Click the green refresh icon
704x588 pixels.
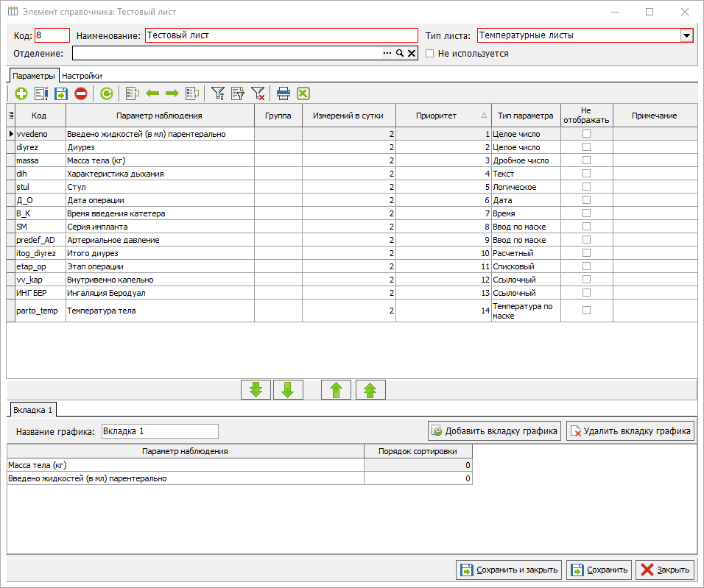pos(106,93)
